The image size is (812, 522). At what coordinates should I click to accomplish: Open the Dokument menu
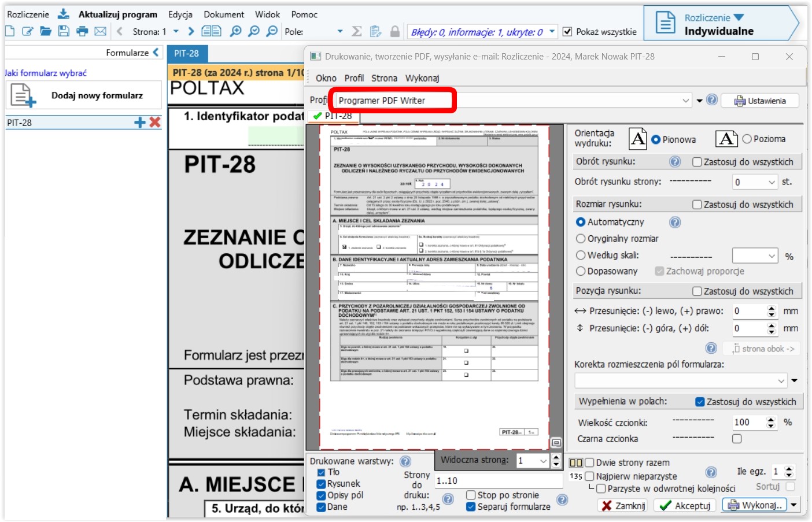click(x=224, y=14)
